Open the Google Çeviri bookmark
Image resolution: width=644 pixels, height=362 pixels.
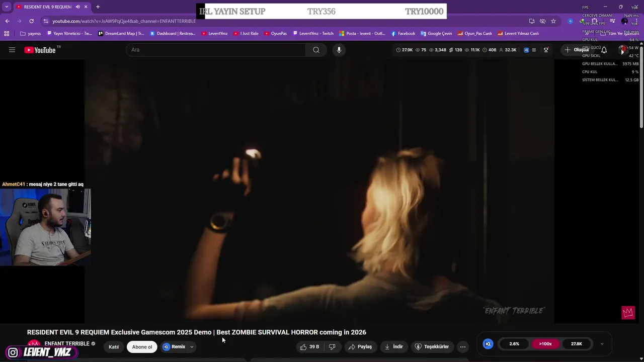(x=436, y=34)
